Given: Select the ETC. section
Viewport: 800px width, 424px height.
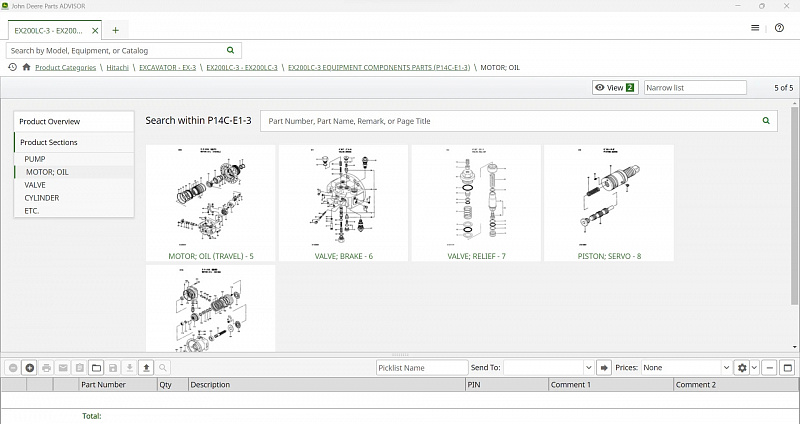Looking at the screenshot, I should 74,211.
